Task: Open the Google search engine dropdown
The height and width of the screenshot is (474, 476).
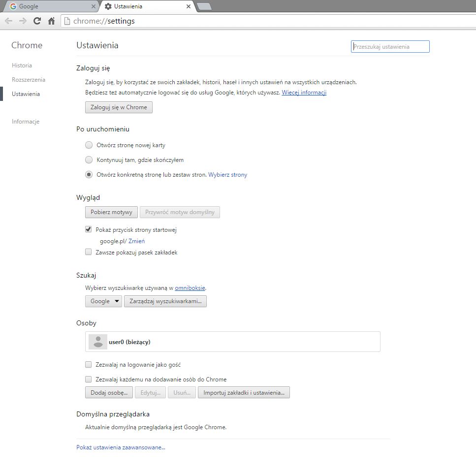Action: pos(103,301)
